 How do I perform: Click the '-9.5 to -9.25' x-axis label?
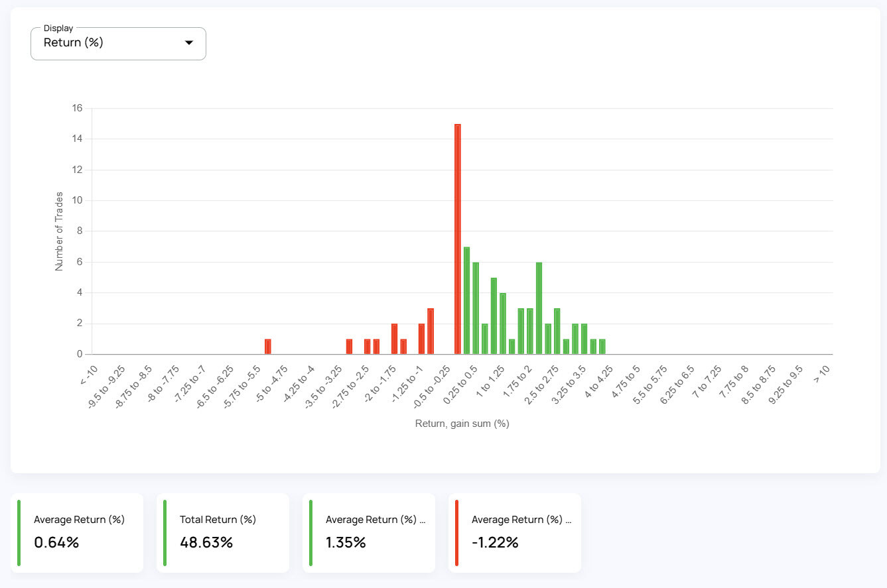[107, 386]
